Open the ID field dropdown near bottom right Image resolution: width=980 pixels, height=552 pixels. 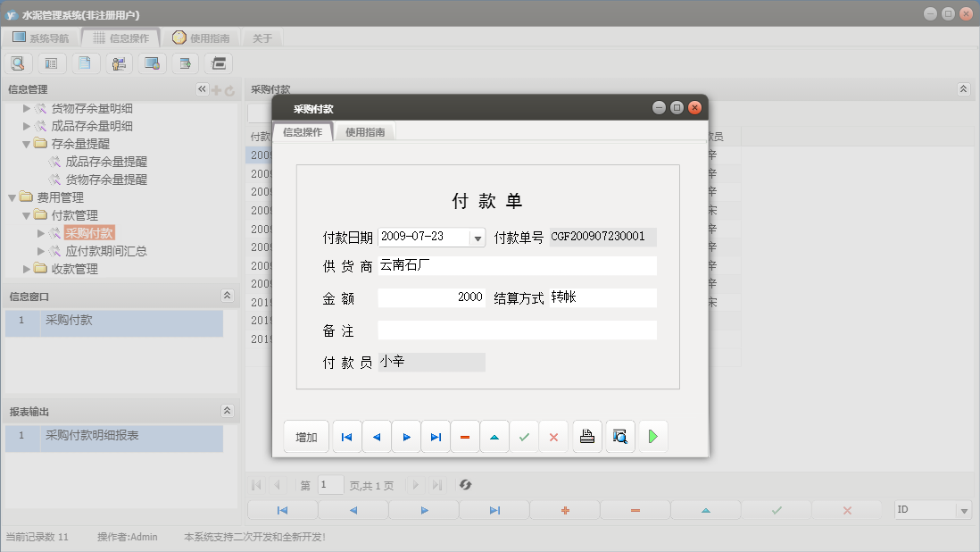[966, 509]
